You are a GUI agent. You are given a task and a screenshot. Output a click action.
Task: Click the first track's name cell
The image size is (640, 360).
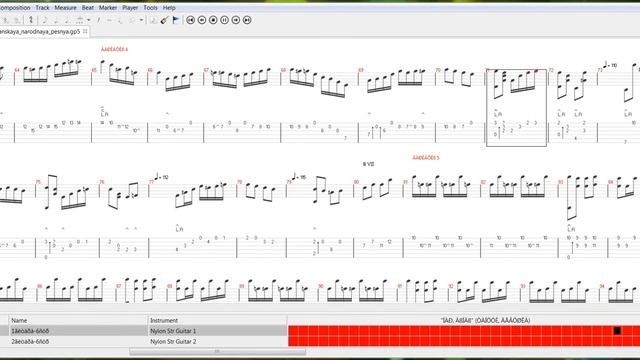pyautogui.click(x=78, y=331)
